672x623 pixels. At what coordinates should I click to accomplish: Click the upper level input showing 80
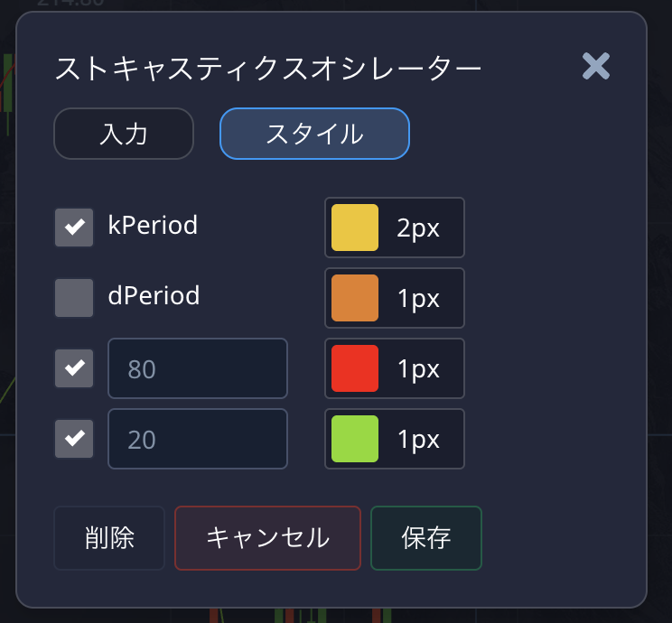[x=198, y=368]
